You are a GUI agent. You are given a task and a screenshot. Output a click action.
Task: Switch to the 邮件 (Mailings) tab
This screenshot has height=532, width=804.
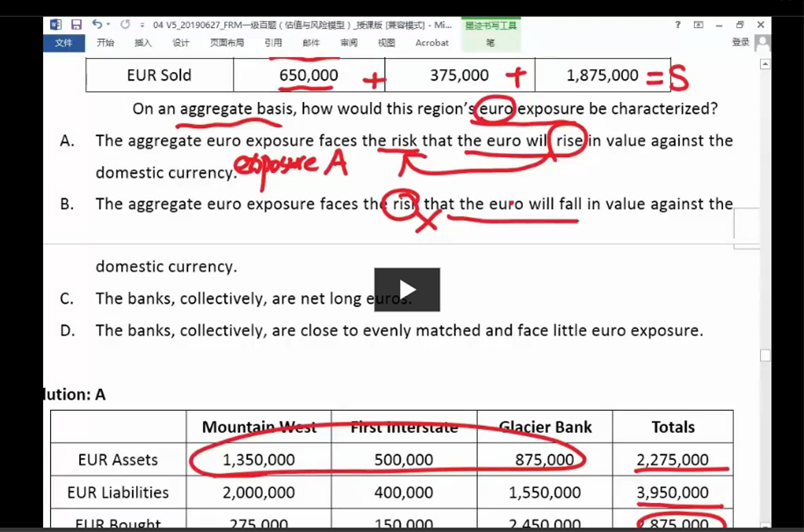coord(311,42)
